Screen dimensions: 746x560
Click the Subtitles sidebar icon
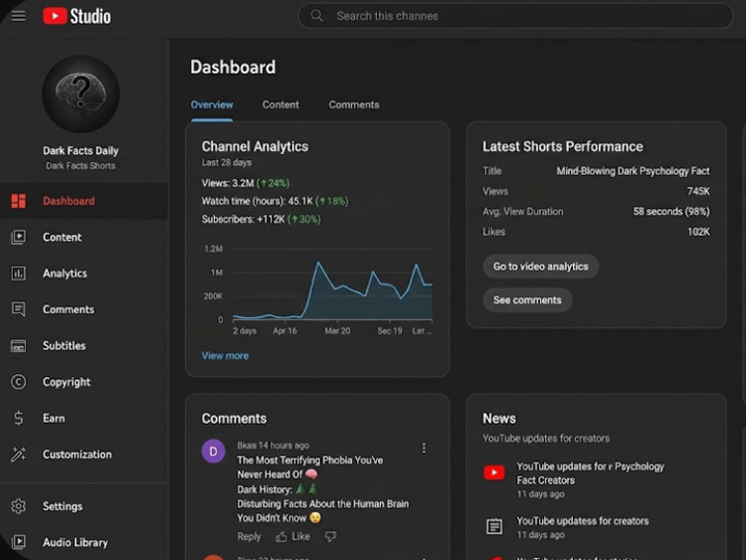pos(19,346)
